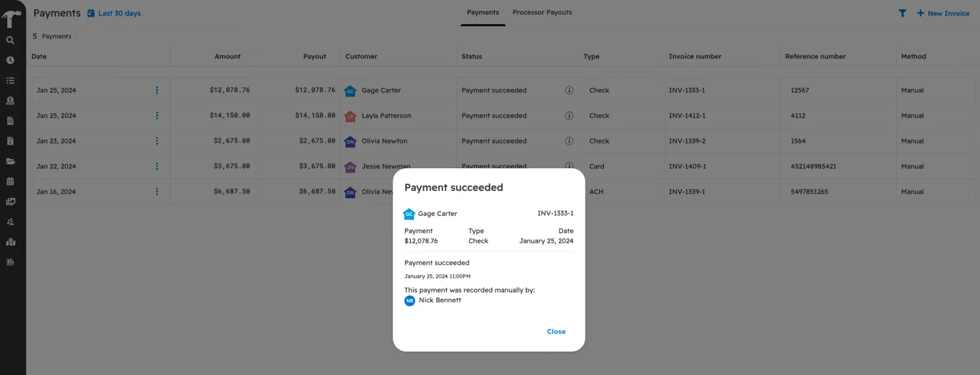The width and height of the screenshot is (980, 375).
Task: Open the map sidebar icon
Action: point(10,242)
